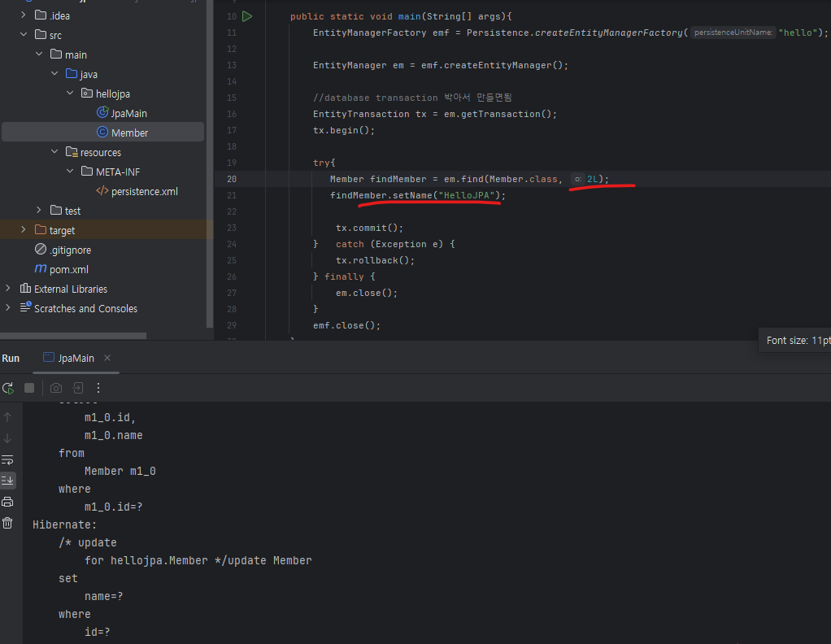Clear console with the trash icon

[x=7, y=524]
